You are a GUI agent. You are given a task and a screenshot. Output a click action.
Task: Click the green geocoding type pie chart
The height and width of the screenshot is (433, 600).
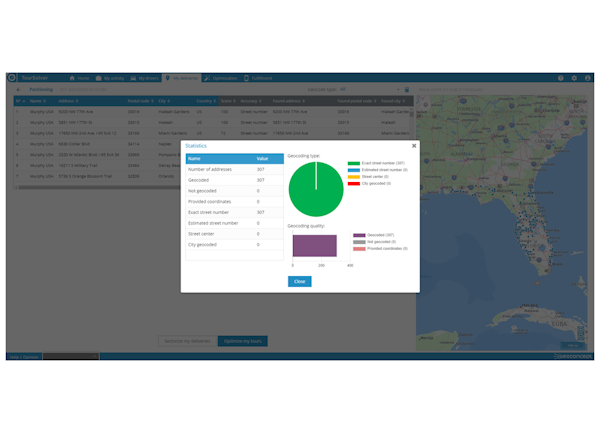tap(315, 189)
